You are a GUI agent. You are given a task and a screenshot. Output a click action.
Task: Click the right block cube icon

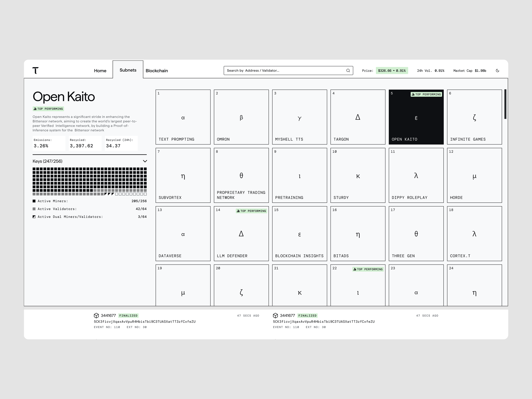[x=275, y=315]
